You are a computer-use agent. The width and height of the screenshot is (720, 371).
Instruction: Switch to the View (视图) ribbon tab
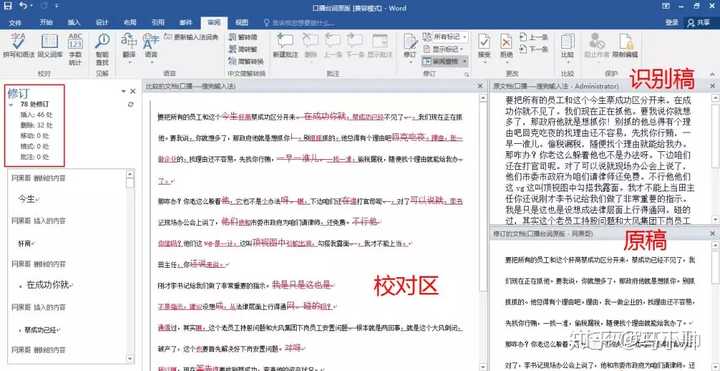click(242, 22)
